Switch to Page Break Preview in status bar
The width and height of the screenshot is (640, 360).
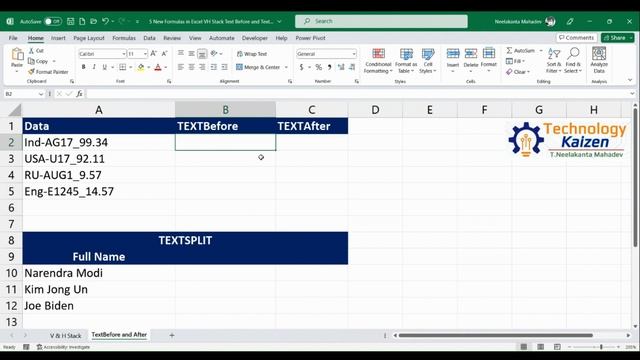(x=557, y=347)
